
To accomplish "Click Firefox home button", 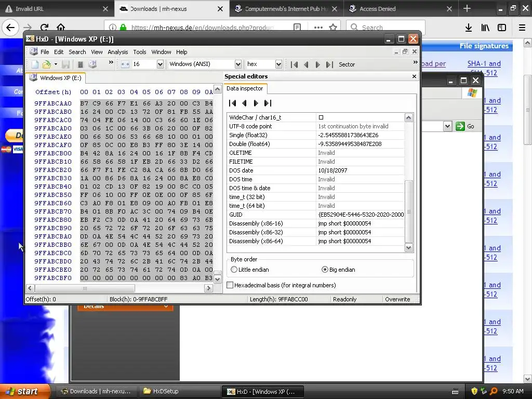I will 61,28.
